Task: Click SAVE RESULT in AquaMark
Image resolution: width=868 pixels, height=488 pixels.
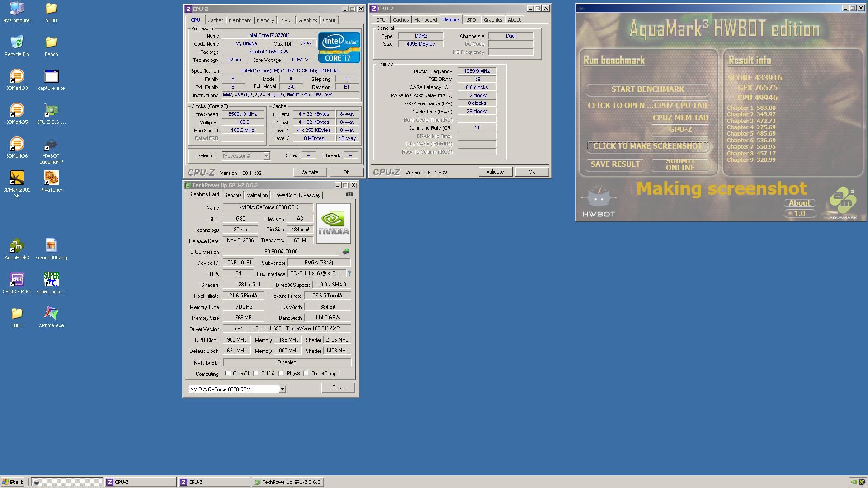Action: [x=615, y=164]
